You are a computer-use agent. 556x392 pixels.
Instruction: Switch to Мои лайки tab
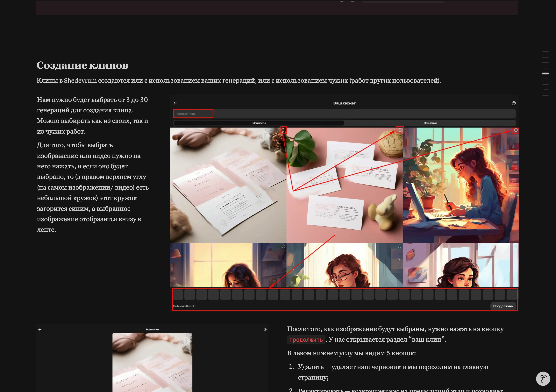(x=430, y=123)
